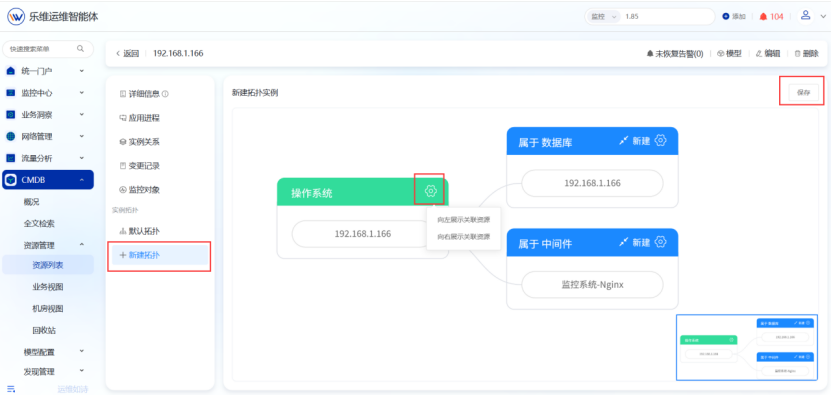831x396 pixels.
Task: Click the topology minimap thumbnail
Action: [x=747, y=347]
